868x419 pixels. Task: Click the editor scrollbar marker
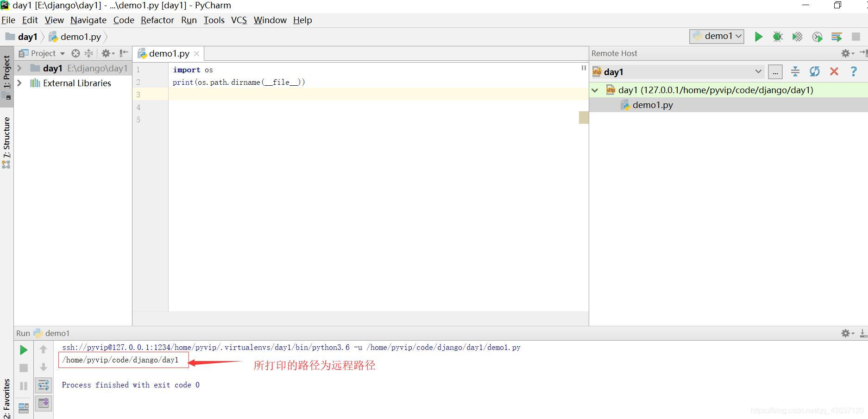pyautogui.click(x=584, y=117)
